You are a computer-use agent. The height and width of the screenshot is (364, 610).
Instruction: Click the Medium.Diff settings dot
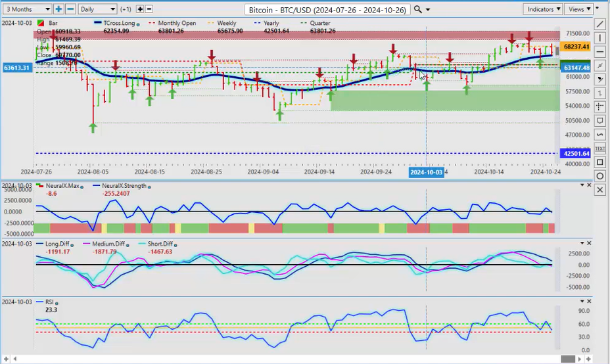coord(128,245)
